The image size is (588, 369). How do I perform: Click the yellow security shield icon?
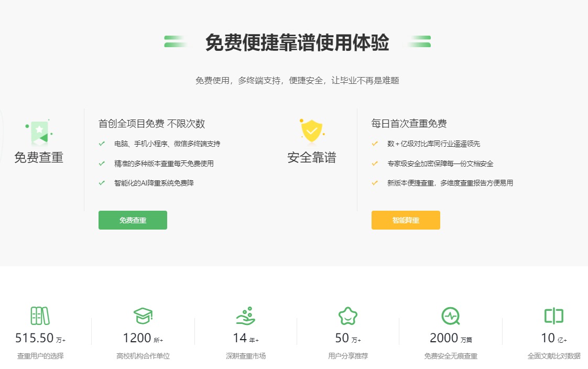312,131
